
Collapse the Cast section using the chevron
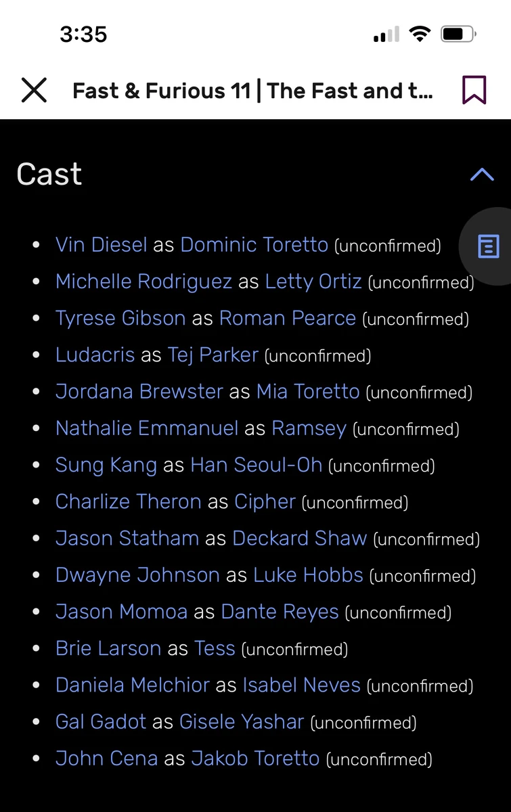[x=482, y=175]
